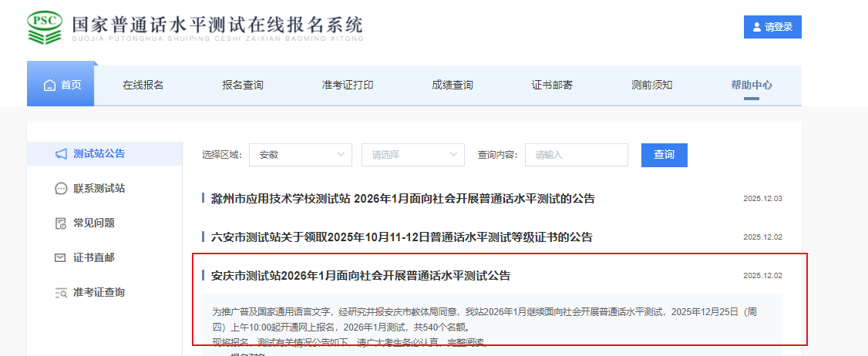Open the 请选择 city dropdown
The width and height of the screenshot is (868, 356).
click(x=412, y=155)
